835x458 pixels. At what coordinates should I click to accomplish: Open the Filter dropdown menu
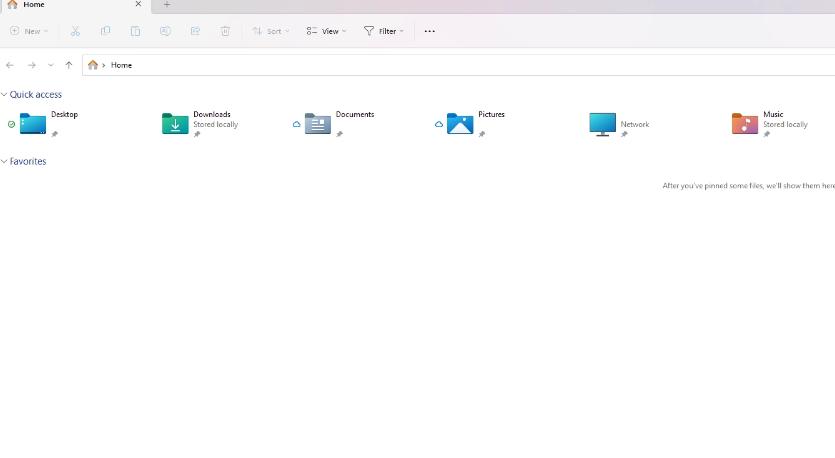[x=384, y=31]
